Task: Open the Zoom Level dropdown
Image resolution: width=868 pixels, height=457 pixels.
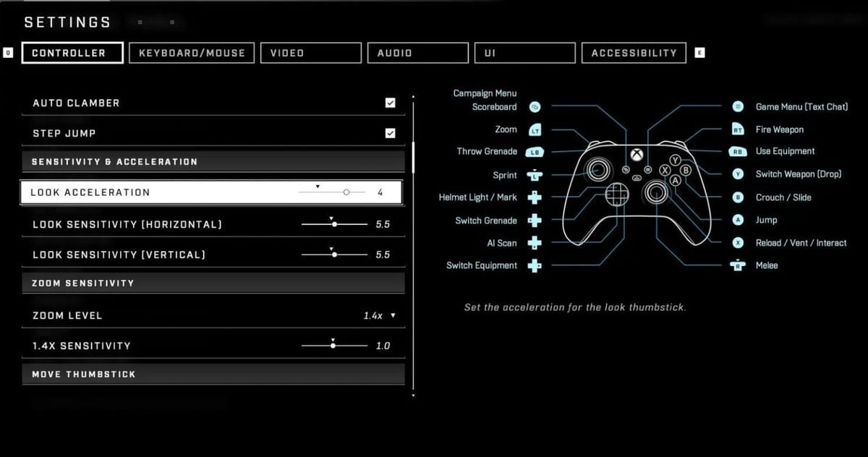Action: tap(392, 315)
